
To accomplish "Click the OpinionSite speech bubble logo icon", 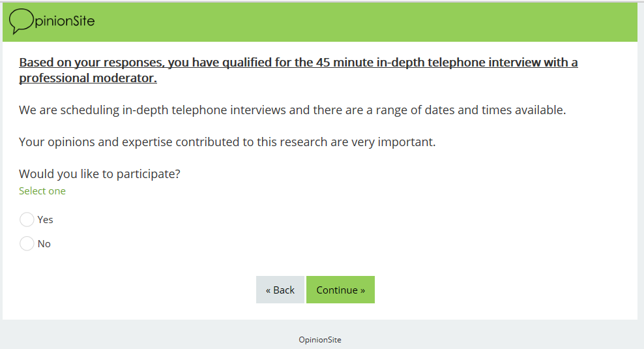I will [21, 21].
